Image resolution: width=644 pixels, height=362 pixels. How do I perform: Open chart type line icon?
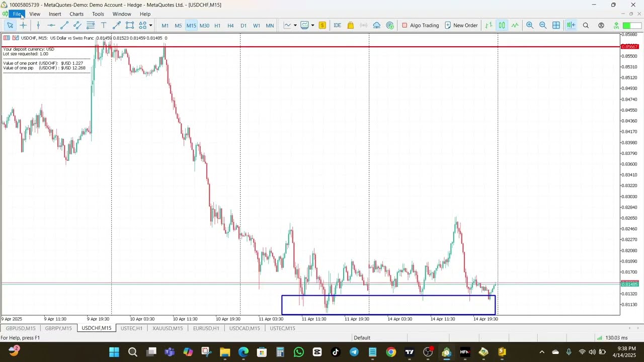pyautogui.click(x=287, y=25)
